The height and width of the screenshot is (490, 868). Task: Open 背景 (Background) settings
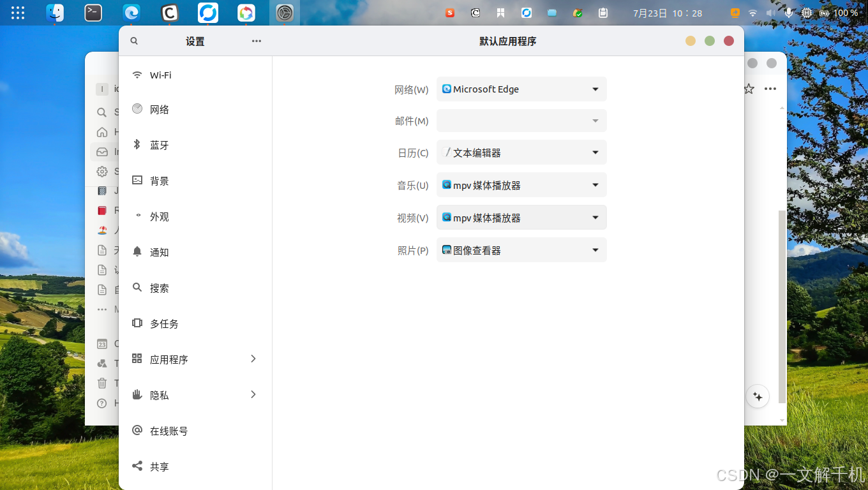click(159, 181)
